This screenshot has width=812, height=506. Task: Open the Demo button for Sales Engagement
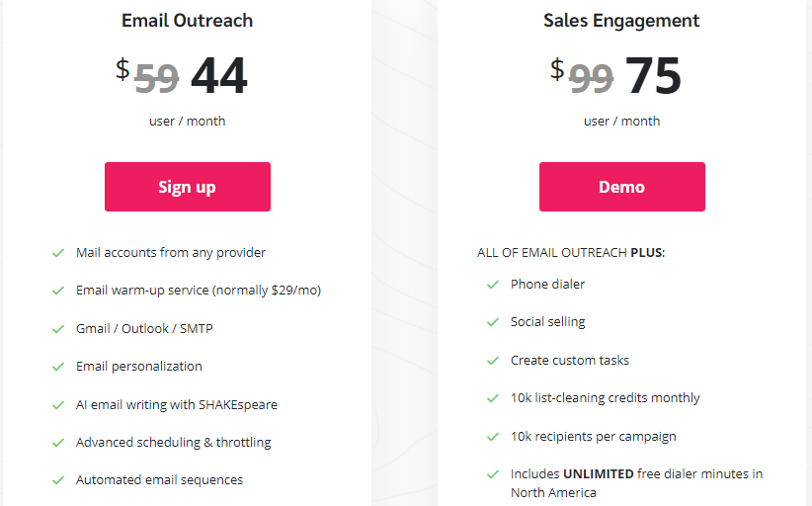pyautogui.click(x=622, y=187)
